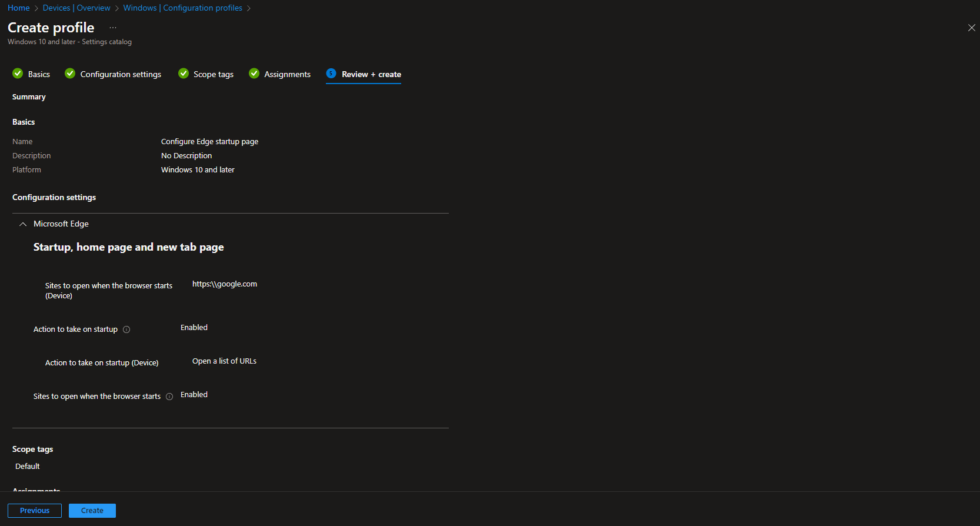Screen dimensions: 980x526
Task: Jump to the Assignments step
Action: (x=287, y=74)
